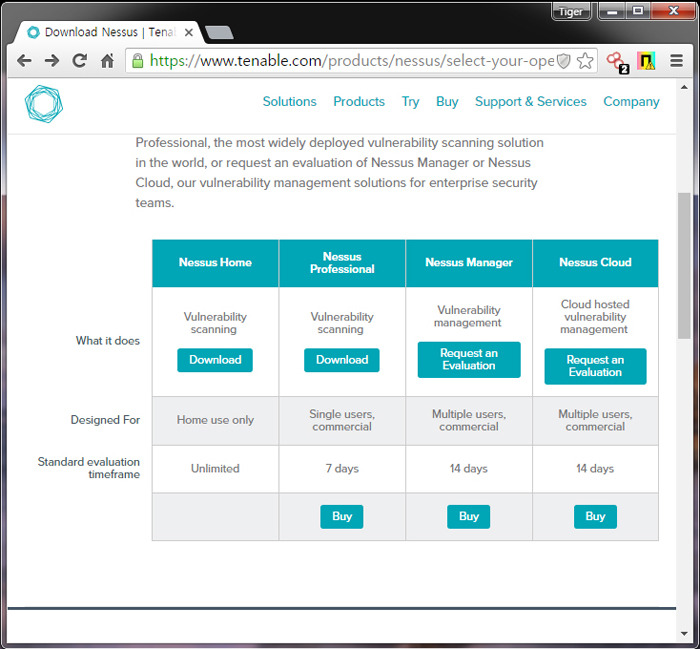The image size is (700, 649).
Task: Click 'Multiple users, commercial' under Nessus Cloud
Action: [595, 420]
